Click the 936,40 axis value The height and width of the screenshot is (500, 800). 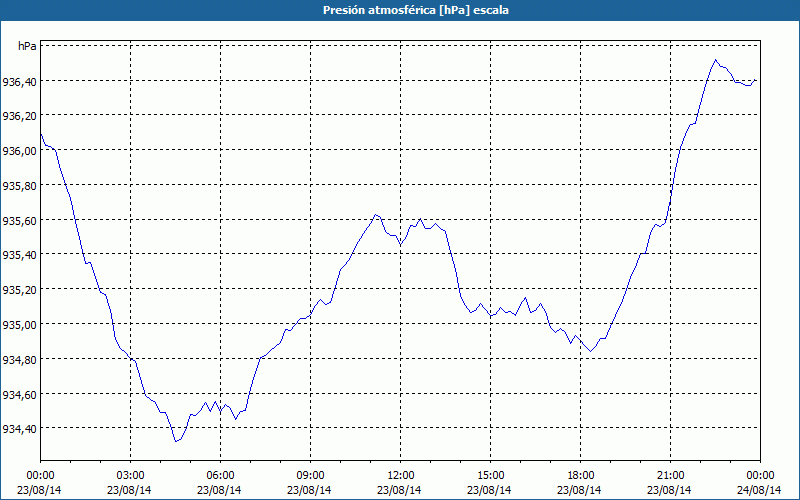click(x=19, y=82)
